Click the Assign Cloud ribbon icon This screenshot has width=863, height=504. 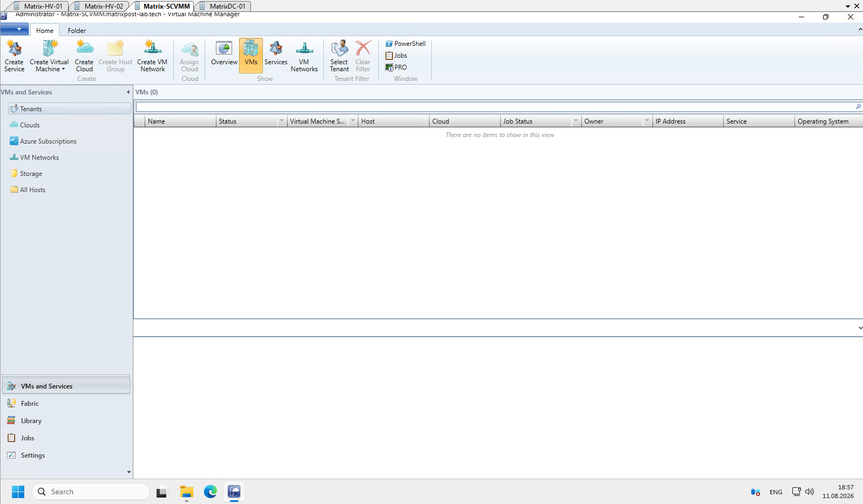189,56
